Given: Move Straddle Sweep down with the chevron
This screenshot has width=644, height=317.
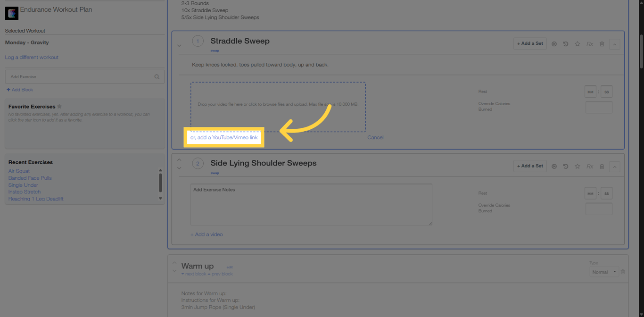Looking at the screenshot, I should [x=179, y=46].
